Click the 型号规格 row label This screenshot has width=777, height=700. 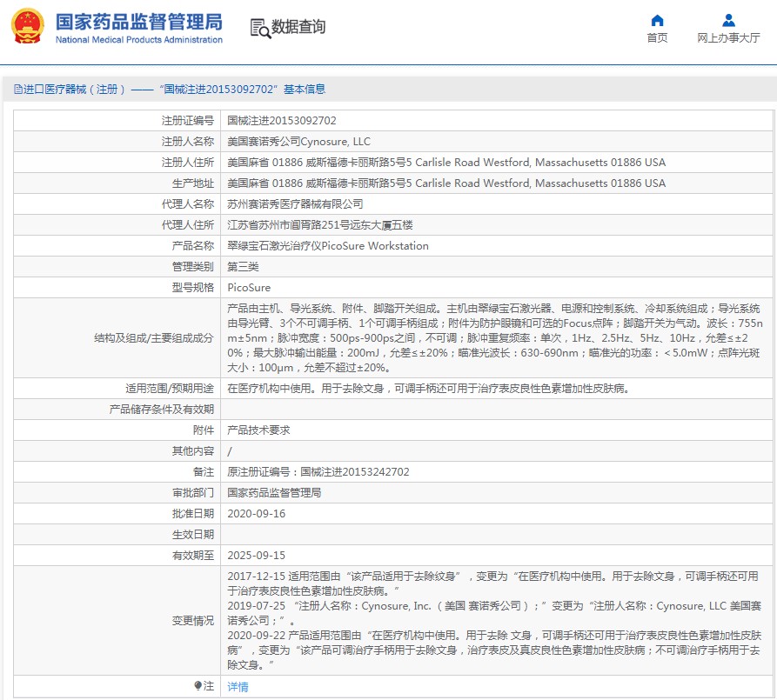click(193, 287)
